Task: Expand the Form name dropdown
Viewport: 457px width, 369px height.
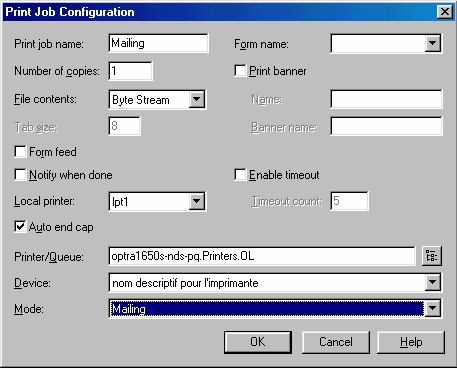Action: pos(432,43)
